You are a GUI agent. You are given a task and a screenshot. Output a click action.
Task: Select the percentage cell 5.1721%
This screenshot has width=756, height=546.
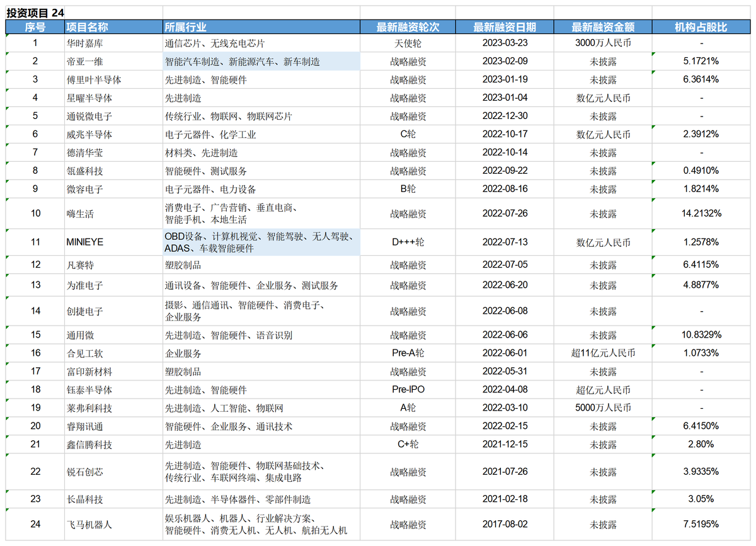(701, 62)
